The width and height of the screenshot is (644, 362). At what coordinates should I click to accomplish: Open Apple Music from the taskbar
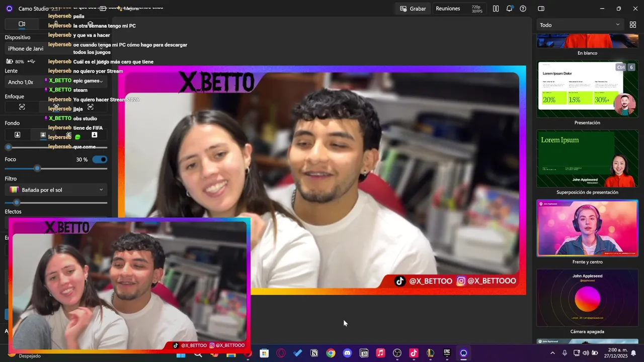[380, 353]
